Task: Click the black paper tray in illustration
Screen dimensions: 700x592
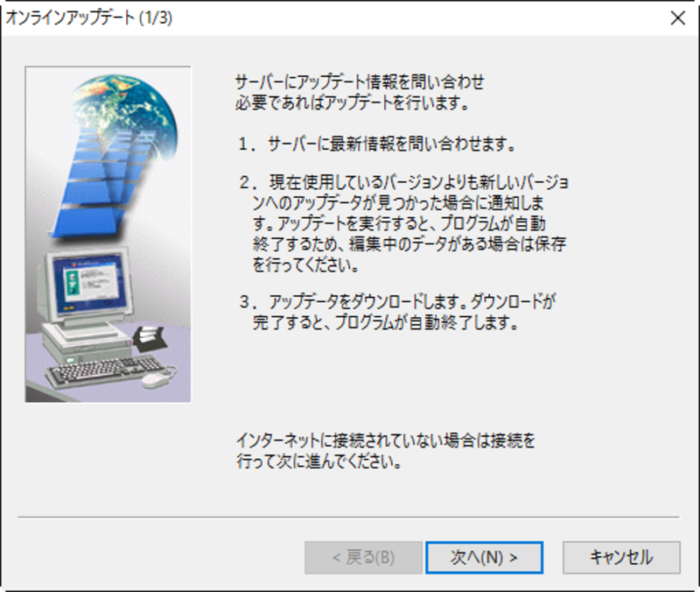Action: pyautogui.click(x=150, y=339)
